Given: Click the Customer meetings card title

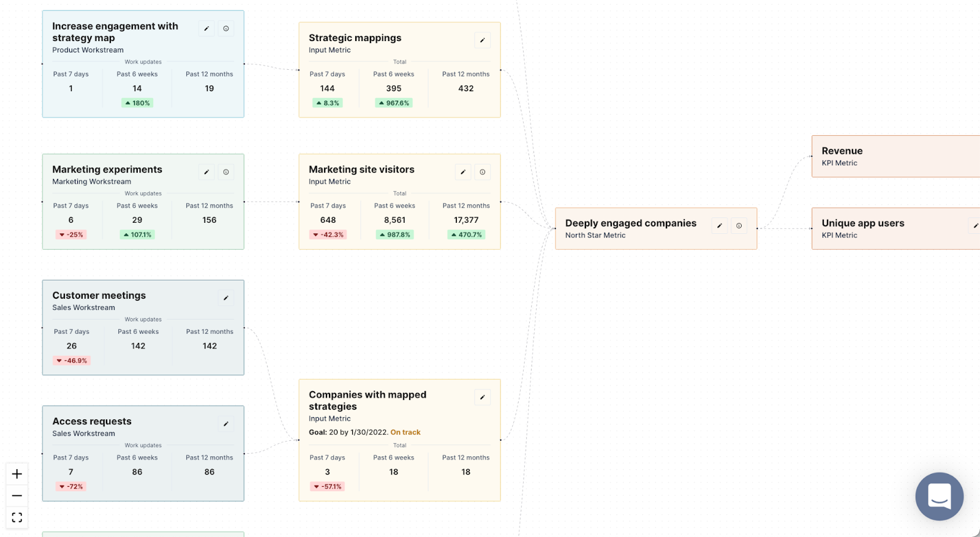Looking at the screenshot, I should pyautogui.click(x=99, y=295).
